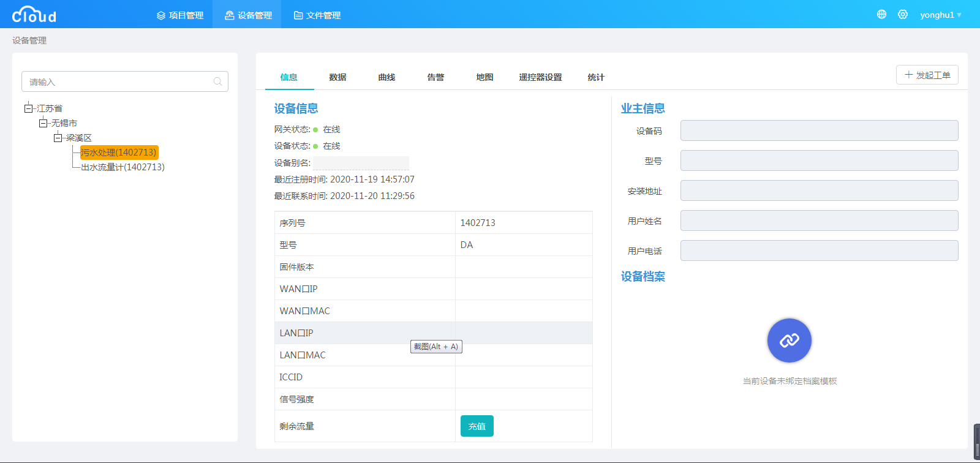This screenshot has width=980, height=463.
Task: Click the 固件版本 row label
Action: 297,267
